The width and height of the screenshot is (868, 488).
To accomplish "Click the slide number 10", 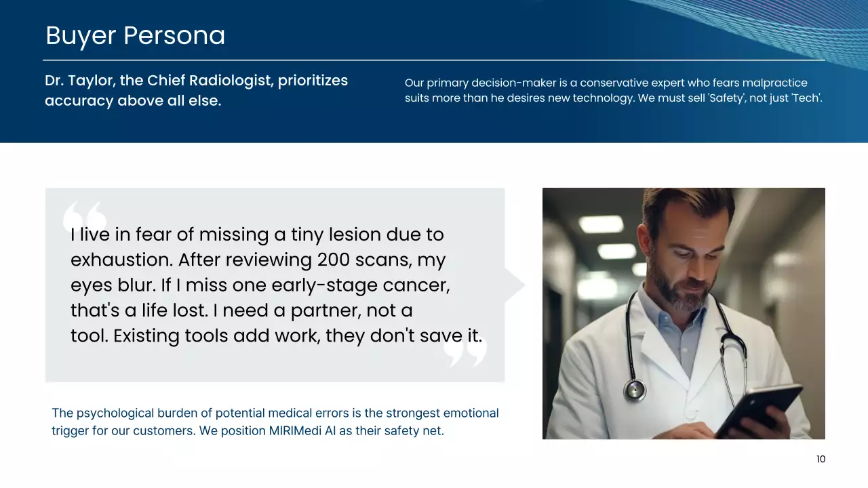I will 821,460.
